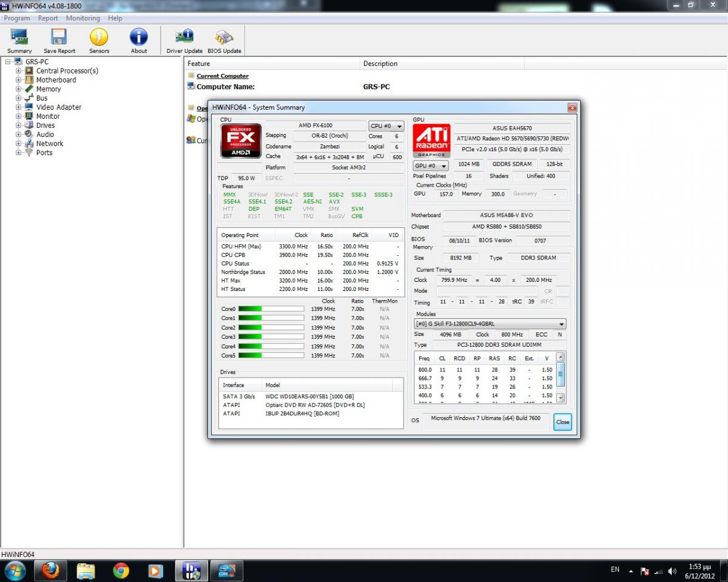Collapse the GRS-PC root node
The width and height of the screenshot is (728, 582).
click(8, 62)
